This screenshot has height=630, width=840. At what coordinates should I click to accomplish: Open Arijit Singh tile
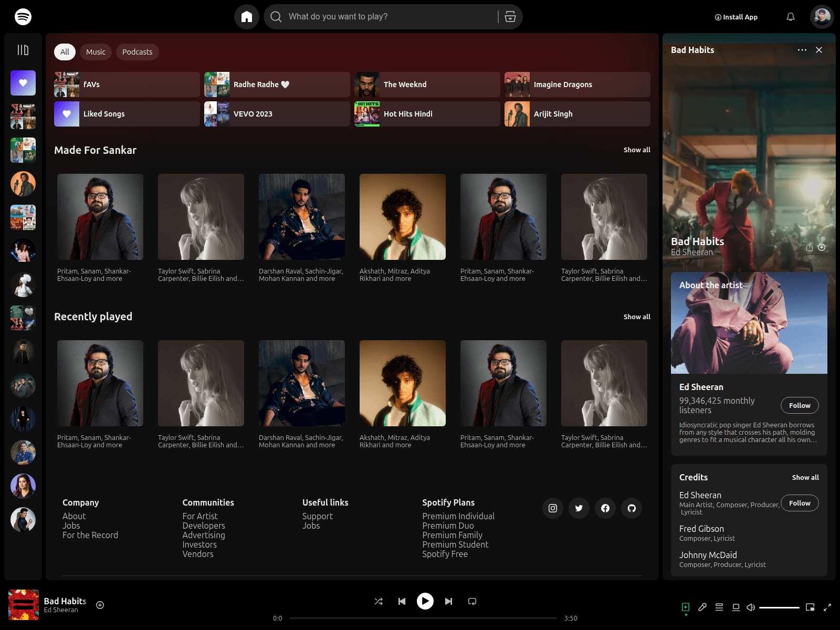pyautogui.click(x=577, y=114)
